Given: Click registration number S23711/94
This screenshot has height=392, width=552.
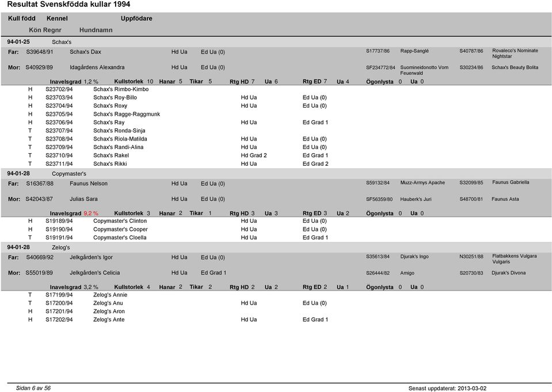Looking at the screenshot, I should coord(59,164).
